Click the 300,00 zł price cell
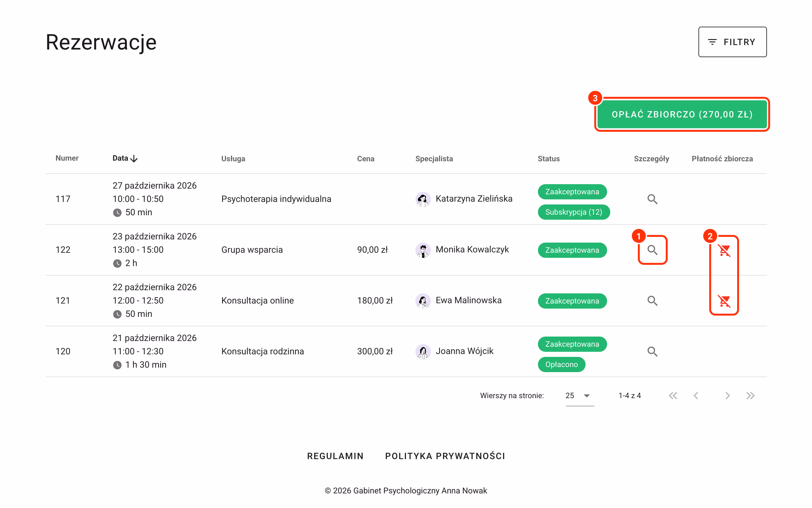This screenshot has height=508, width=812. [x=375, y=351]
